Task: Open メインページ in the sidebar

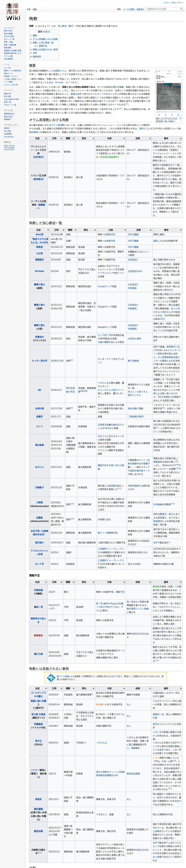Action: tap(9, 28)
